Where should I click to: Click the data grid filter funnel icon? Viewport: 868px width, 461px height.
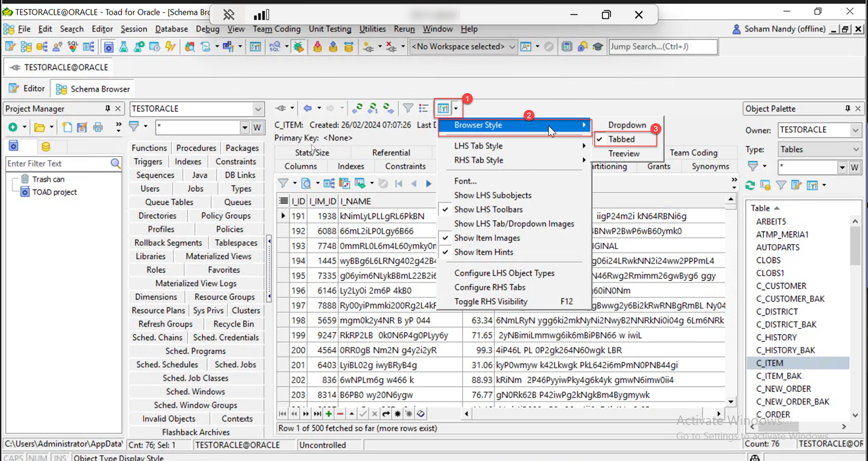pyautogui.click(x=283, y=184)
